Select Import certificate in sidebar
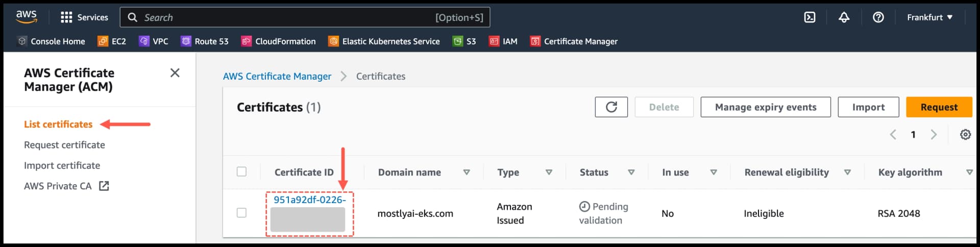980x247 pixels. [62, 165]
